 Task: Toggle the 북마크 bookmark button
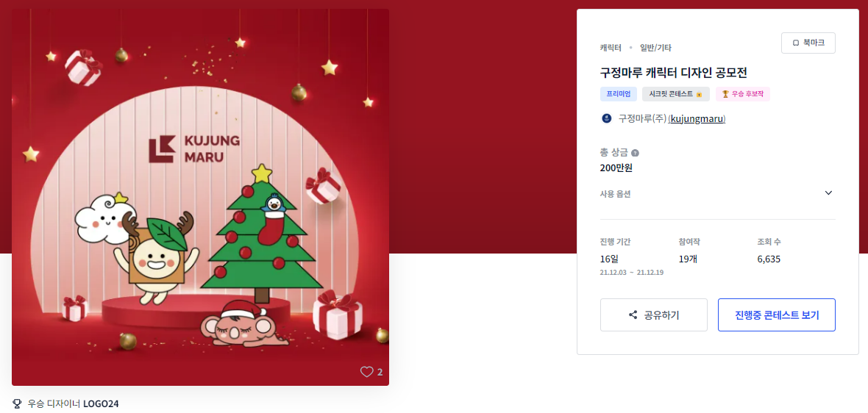tap(808, 43)
